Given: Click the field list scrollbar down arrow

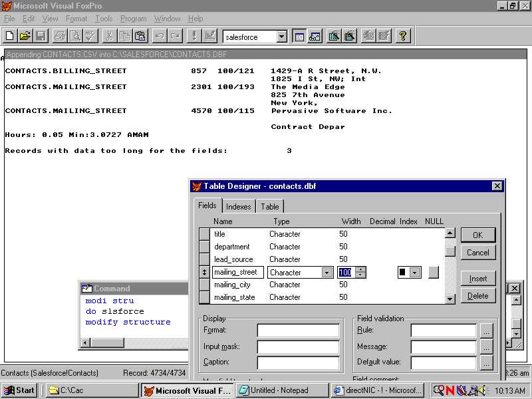Looking at the screenshot, I should point(450,299).
